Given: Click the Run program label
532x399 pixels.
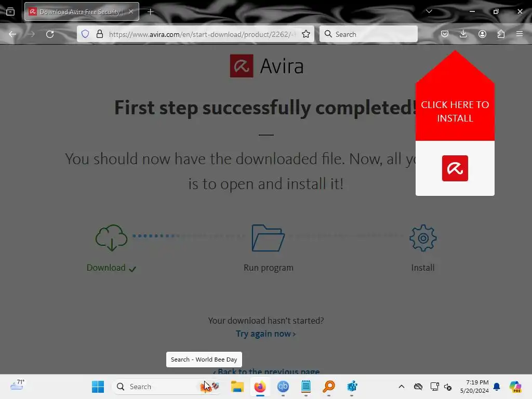Looking at the screenshot, I should coord(269,268).
